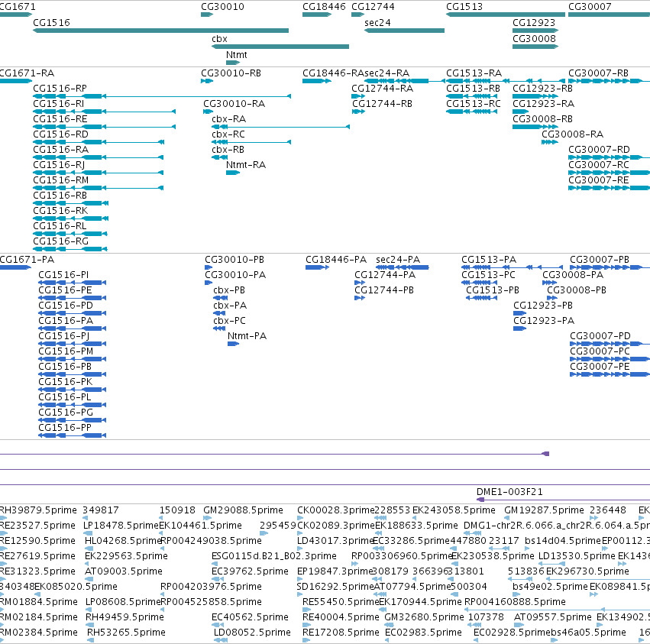This screenshot has width=650, height=644.
Task: Click EST RP004203976.5prime
Action: 211,587
